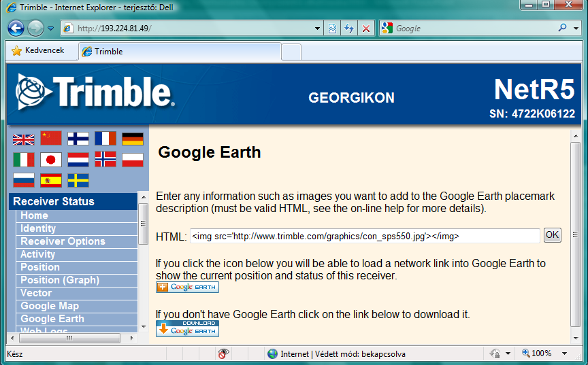Select the Russian flag language
Screen dimensions: 588x365
[x=24, y=180]
